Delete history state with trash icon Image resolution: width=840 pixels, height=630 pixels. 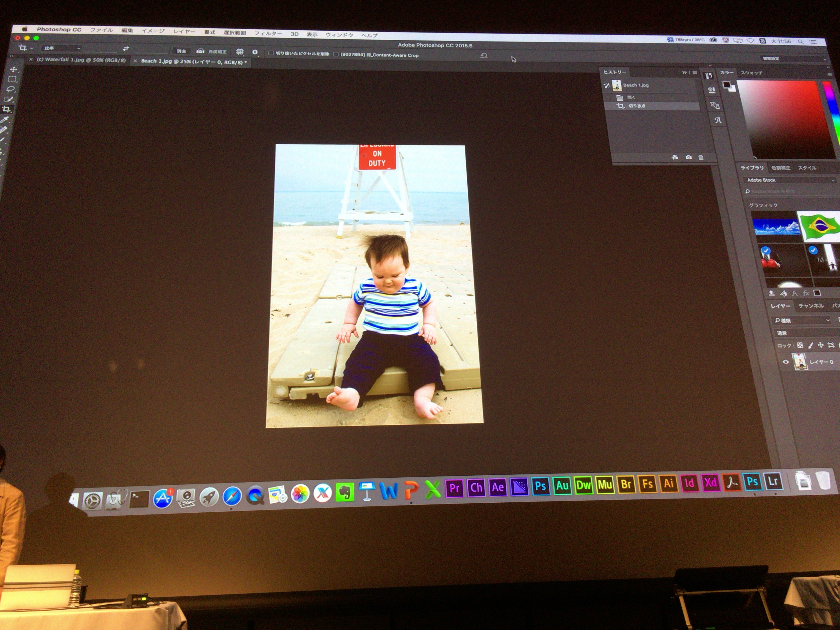[x=701, y=157]
